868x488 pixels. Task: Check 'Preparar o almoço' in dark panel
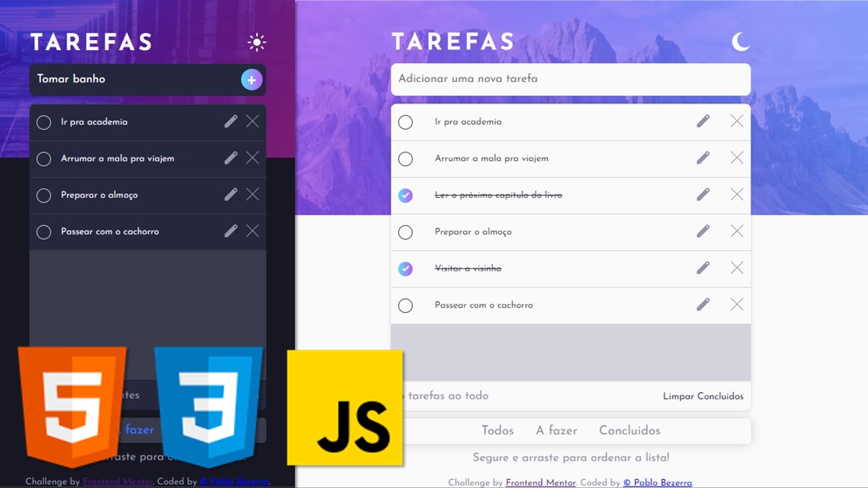pyautogui.click(x=43, y=196)
